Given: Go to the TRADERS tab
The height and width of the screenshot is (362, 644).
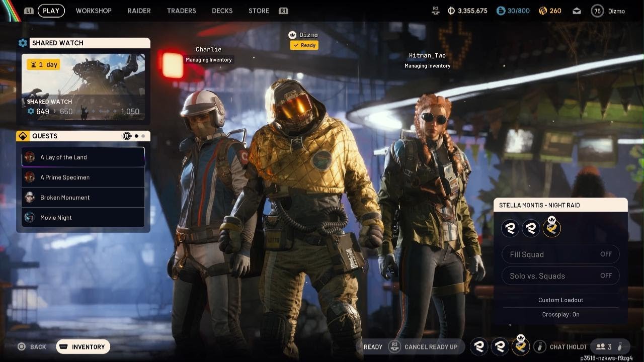Looking at the screenshot, I should click(181, 11).
